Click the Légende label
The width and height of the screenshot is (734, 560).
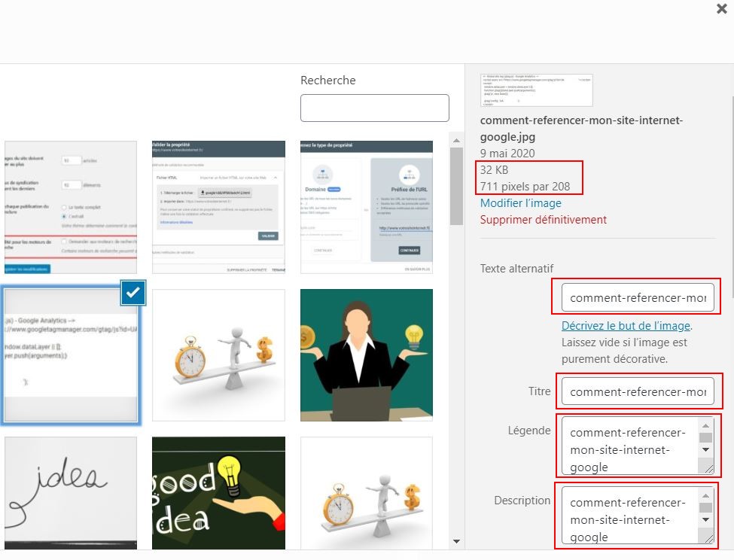pyautogui.click(x=529, y=431)
